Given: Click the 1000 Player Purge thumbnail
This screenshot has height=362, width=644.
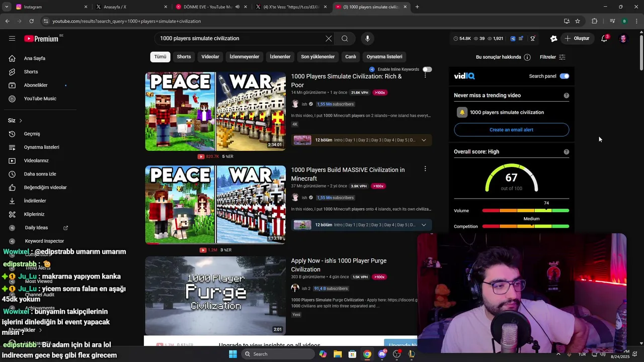Looking at the screenshot, I should (215, 296).
